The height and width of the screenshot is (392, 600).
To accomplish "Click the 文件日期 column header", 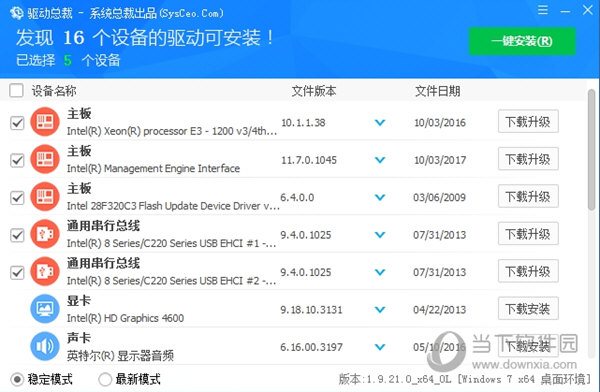I will coord(438,91).
